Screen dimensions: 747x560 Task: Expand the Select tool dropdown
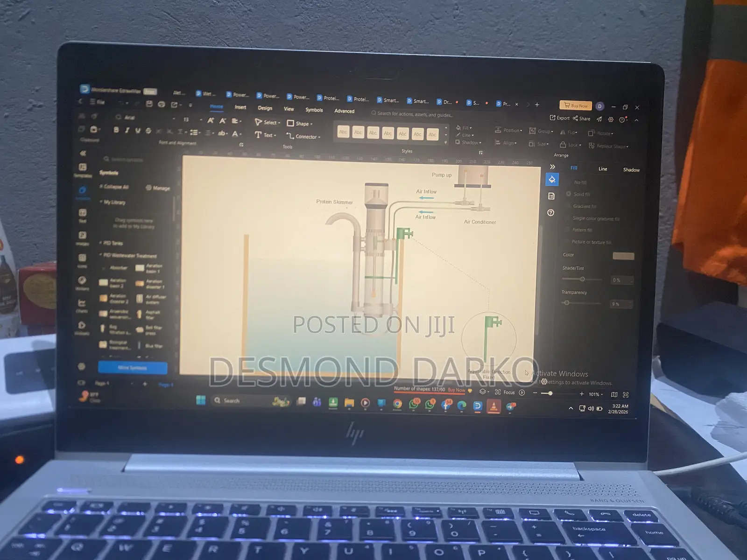point(267,122)
